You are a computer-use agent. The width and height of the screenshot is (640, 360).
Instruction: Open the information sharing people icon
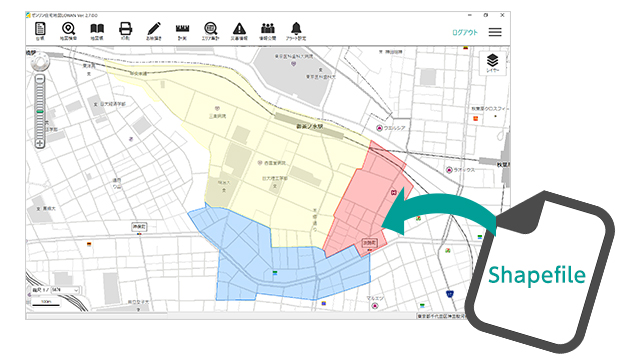[268, 31]
